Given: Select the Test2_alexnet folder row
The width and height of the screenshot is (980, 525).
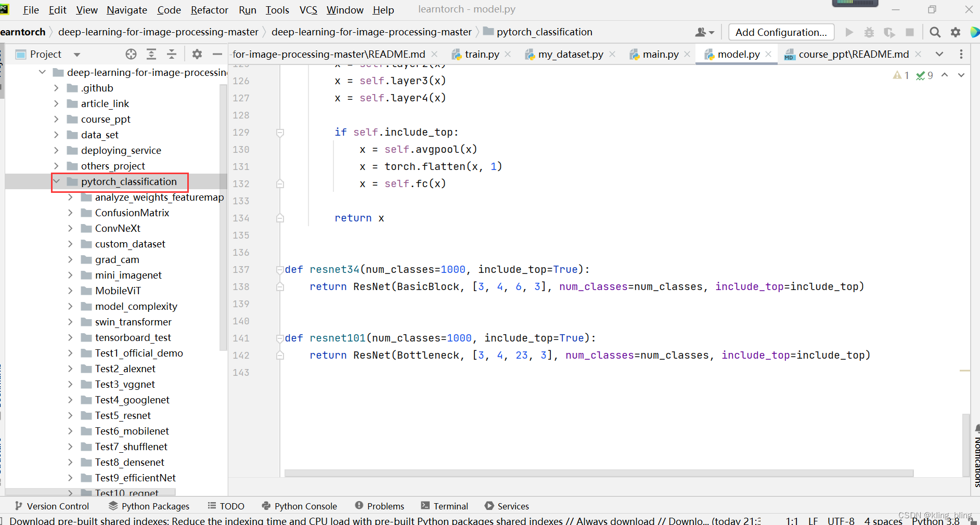Looking at the screenshot, I should [x=117, y=369].
